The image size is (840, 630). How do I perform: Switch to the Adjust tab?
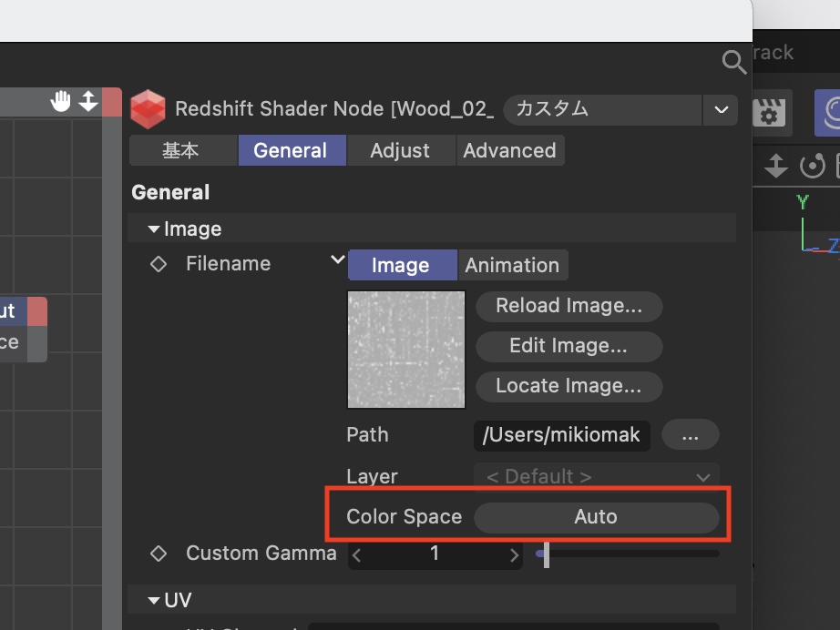[x=400, y=151]
